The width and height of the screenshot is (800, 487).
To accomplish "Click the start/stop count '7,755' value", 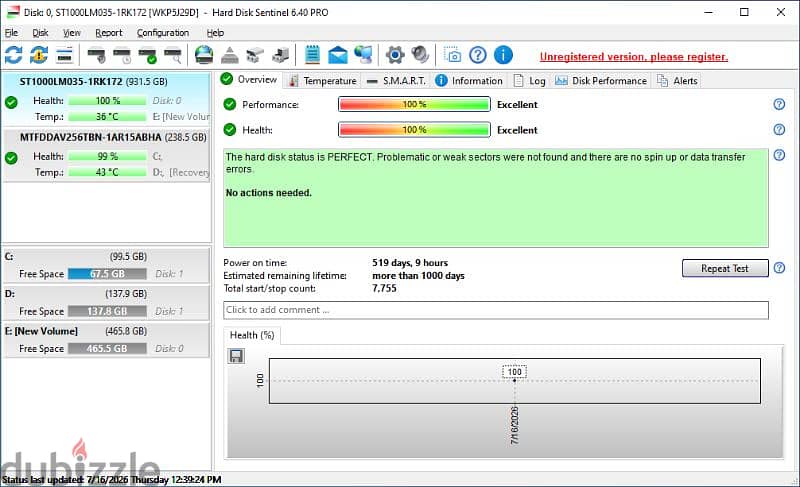I will click(384, 288).
